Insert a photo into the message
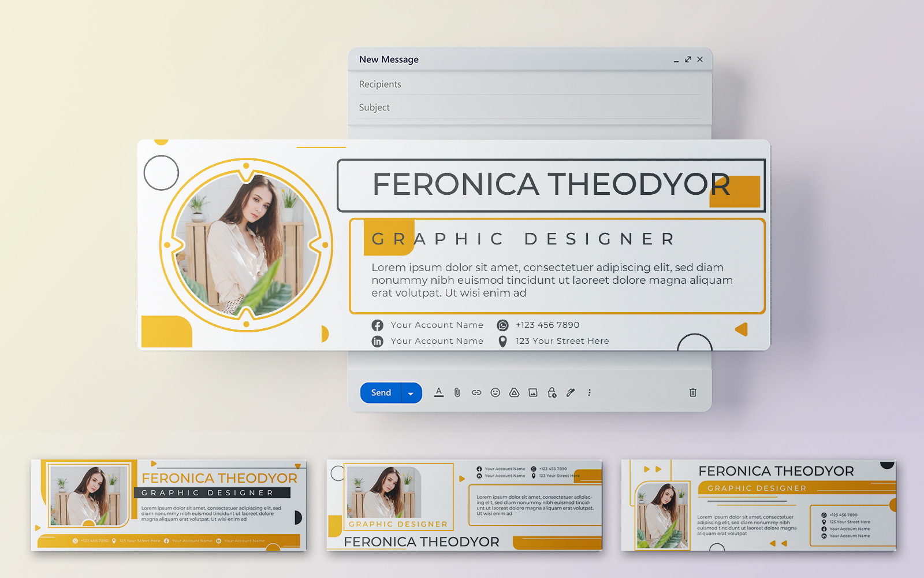Viewport: 924px width, 578px height. click(533, 392)
